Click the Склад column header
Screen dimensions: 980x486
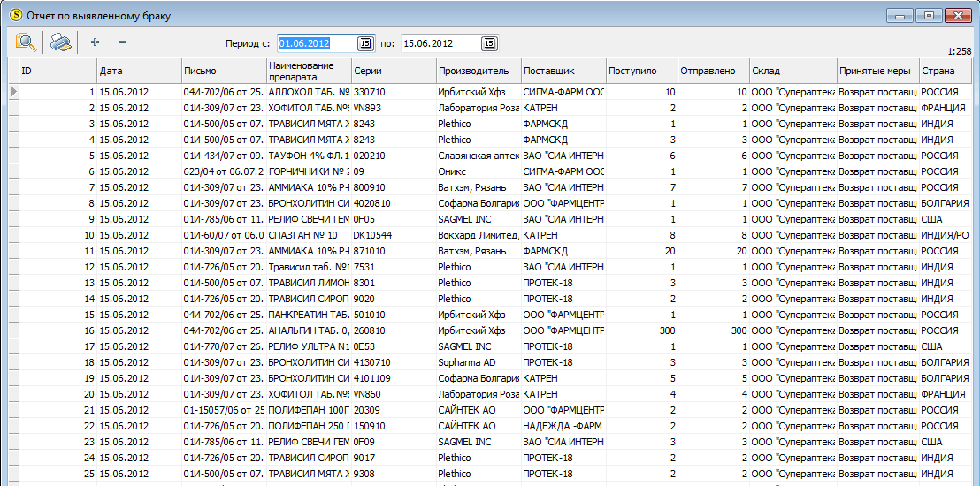point(793,71)
